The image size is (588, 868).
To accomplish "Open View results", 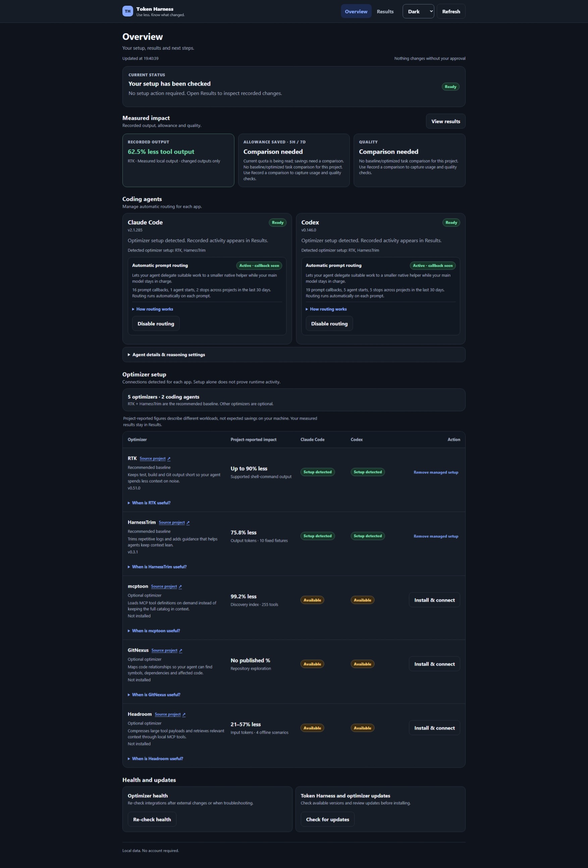I will [445, 122].
